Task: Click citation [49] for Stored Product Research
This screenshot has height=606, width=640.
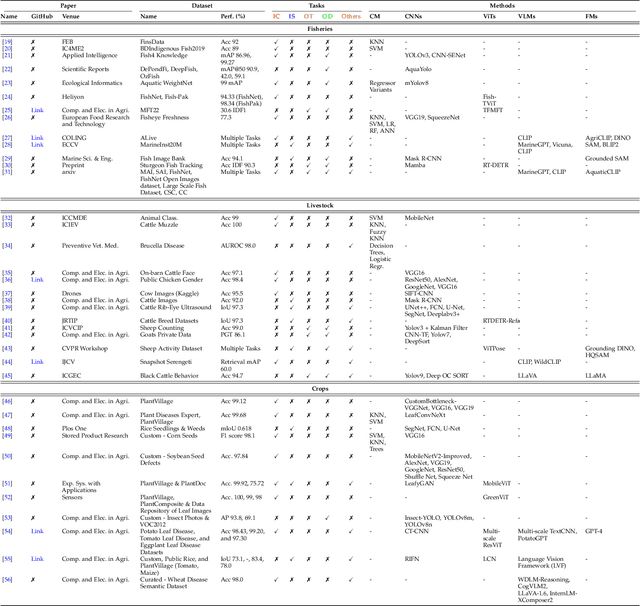Action: click(7, 435)
